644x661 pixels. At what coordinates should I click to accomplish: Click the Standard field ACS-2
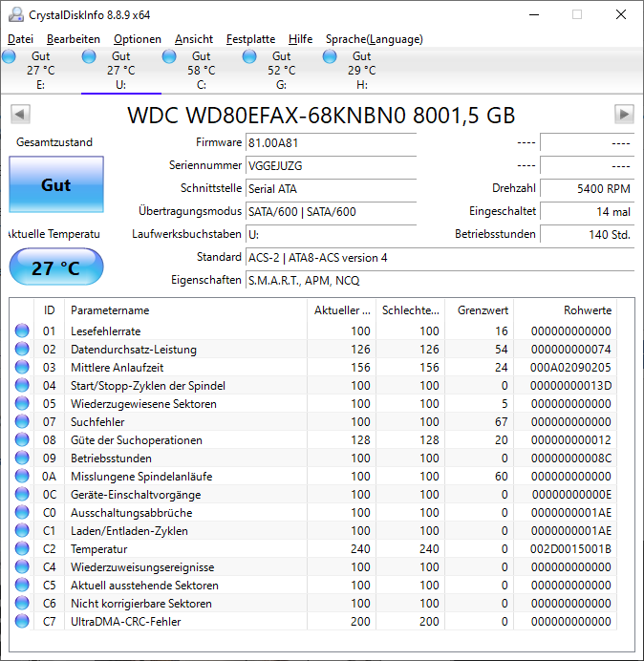(x=440, y=258)
